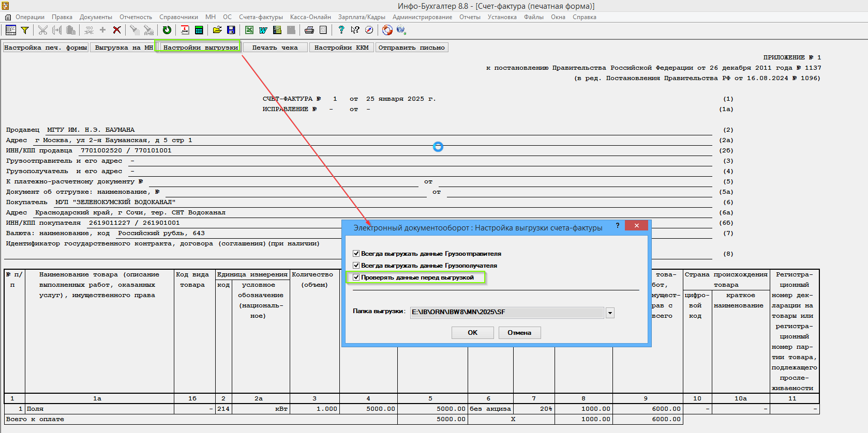Screen dimensions: 868x433
Task: Click the plus add-record icon
Action: point(102,30)
